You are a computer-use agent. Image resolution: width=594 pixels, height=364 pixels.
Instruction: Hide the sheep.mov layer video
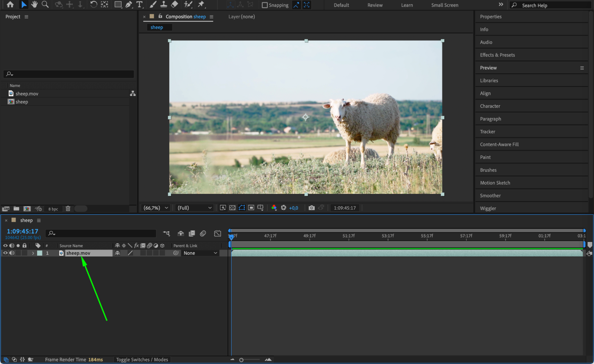(5, 253)
